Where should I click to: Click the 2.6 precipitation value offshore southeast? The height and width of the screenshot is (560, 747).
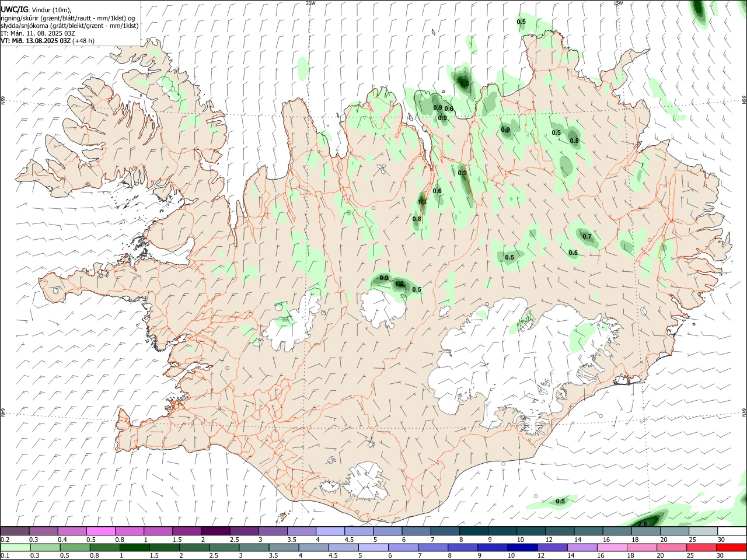click(x=643, y=524)
